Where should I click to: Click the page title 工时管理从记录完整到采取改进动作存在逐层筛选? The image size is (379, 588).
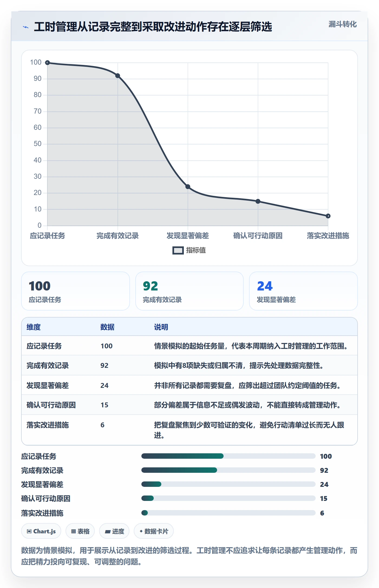pos(153,27)
